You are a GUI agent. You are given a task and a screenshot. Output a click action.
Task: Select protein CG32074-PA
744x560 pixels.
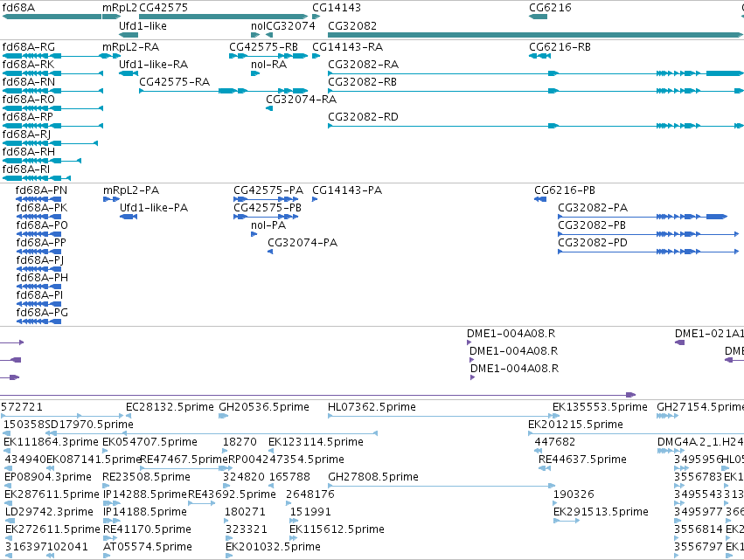coord(302,243)
